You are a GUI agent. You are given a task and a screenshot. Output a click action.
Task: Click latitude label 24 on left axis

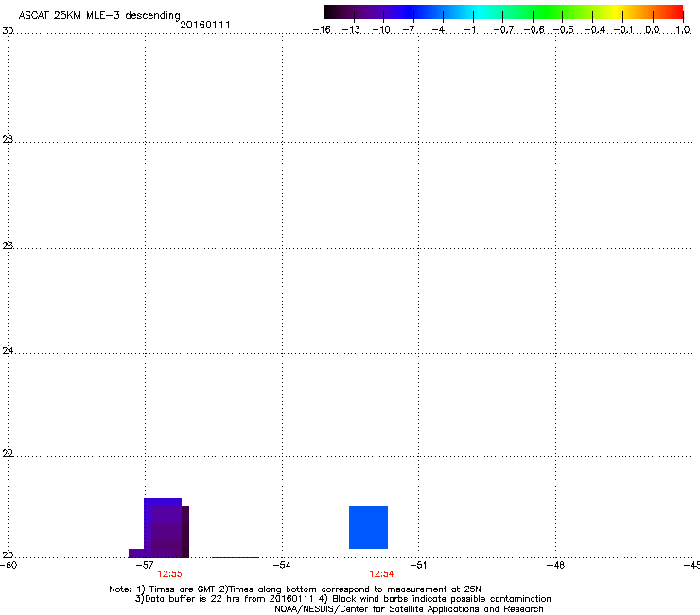(8, 351)
